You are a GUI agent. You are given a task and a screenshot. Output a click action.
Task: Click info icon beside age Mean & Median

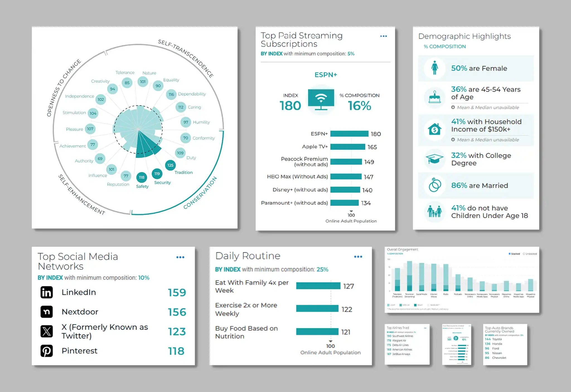453,107
